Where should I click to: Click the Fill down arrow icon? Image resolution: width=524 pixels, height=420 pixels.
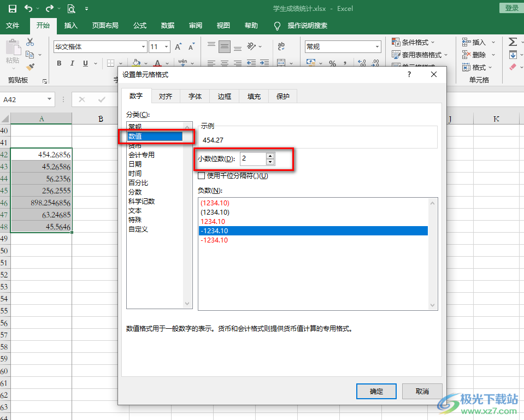(x=513, y=55)
